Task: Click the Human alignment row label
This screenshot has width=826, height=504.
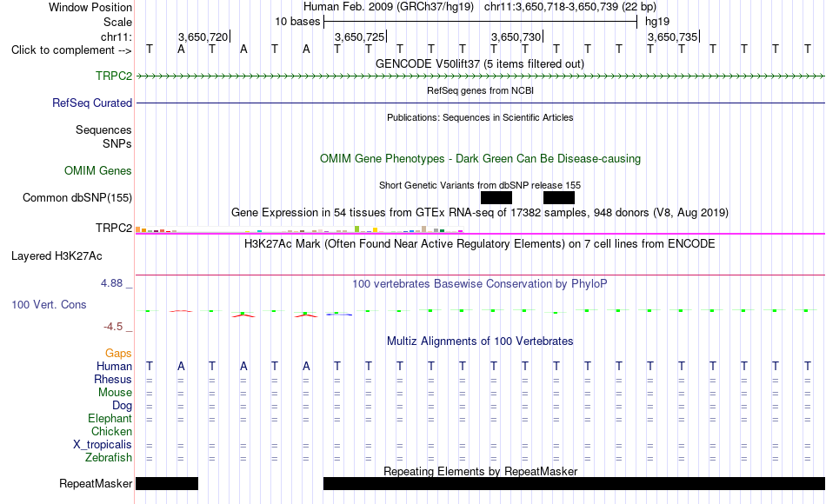Action: pos(114,366)
